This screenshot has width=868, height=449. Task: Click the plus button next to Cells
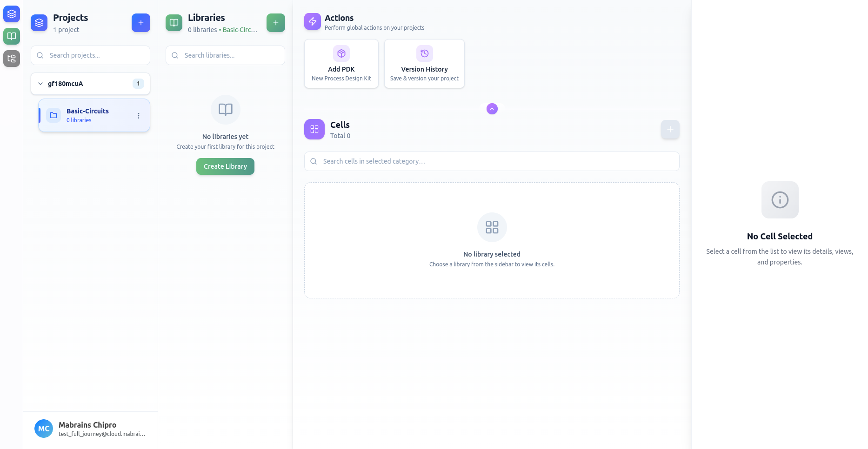669,129
